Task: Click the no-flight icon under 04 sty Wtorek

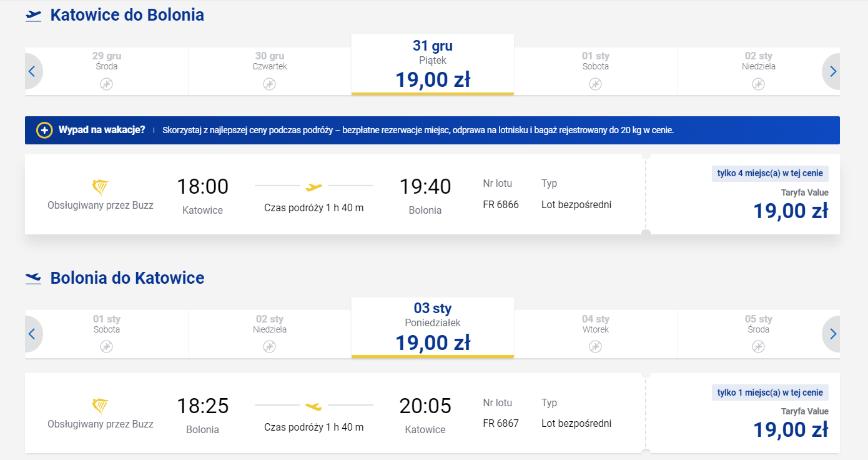Action: click(x=595, y=347)
